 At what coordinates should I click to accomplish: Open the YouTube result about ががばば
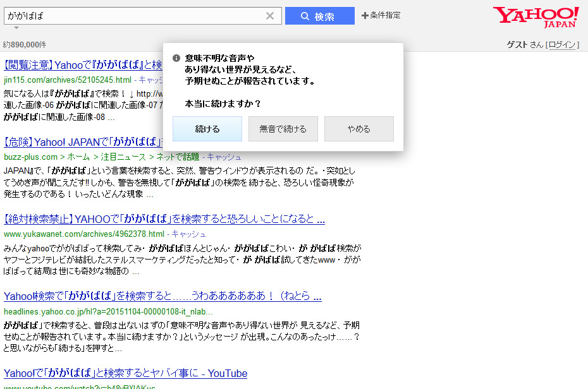(125, 373)
